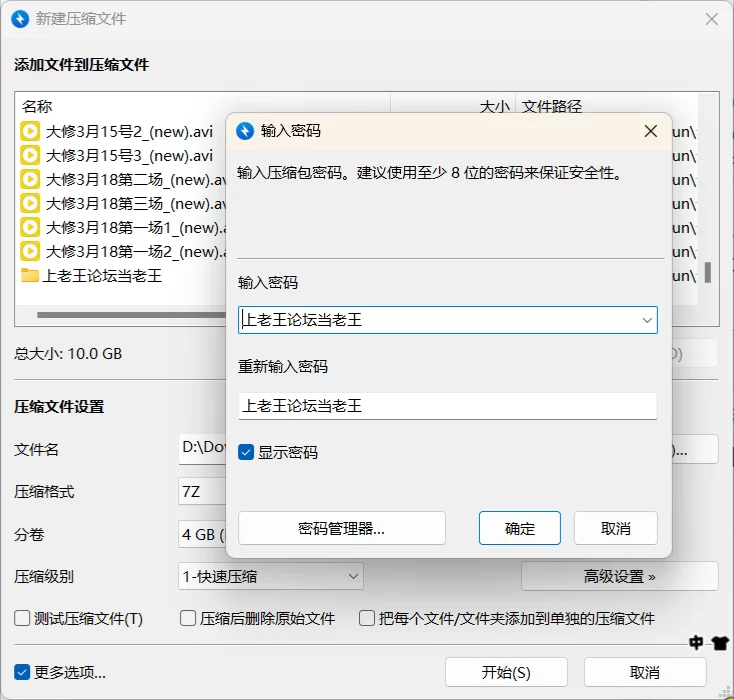
Task: Click the 大修3月15号3_(new).avi video file icon
Action: tap(30, 155)
